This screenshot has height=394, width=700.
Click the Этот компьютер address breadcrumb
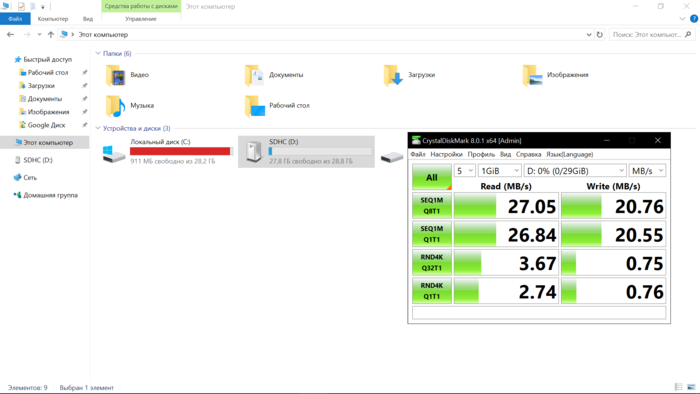[103, 34]
